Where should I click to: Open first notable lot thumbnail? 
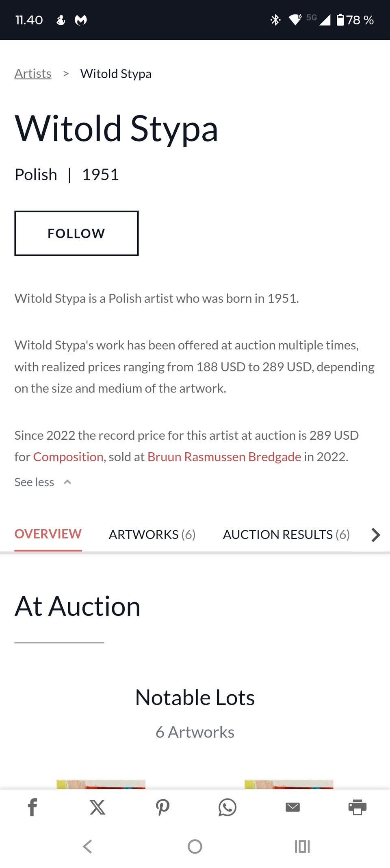point(101,784)
